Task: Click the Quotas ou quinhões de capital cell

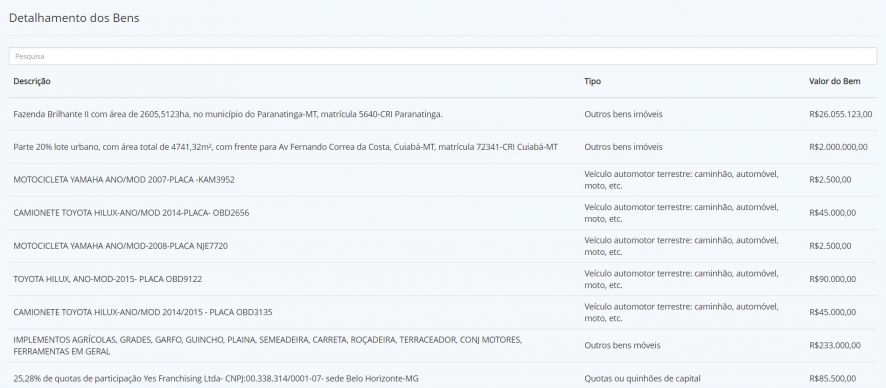Action: coord(642,378)
